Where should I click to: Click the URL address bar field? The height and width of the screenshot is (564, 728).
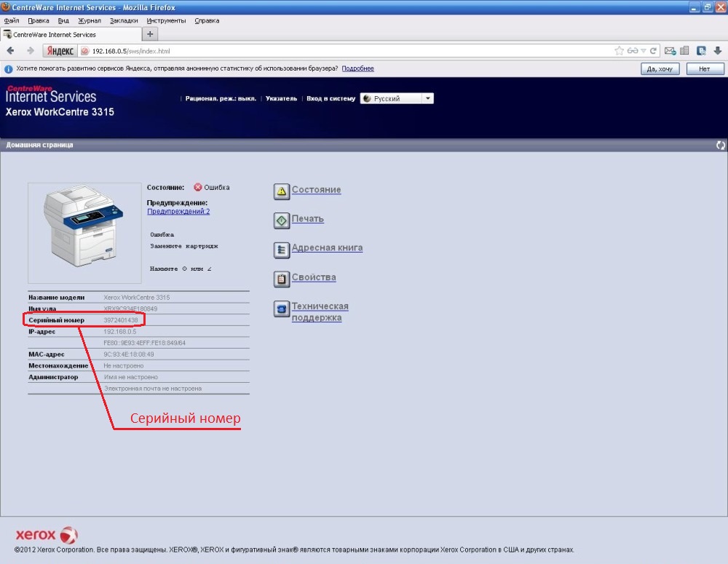click(x=351, y=51)
